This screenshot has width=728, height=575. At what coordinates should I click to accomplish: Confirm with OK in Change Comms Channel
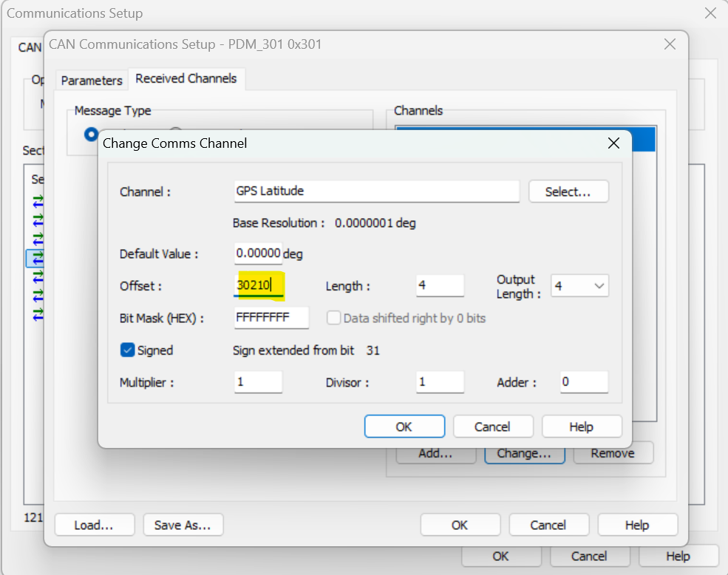[404, 426]
